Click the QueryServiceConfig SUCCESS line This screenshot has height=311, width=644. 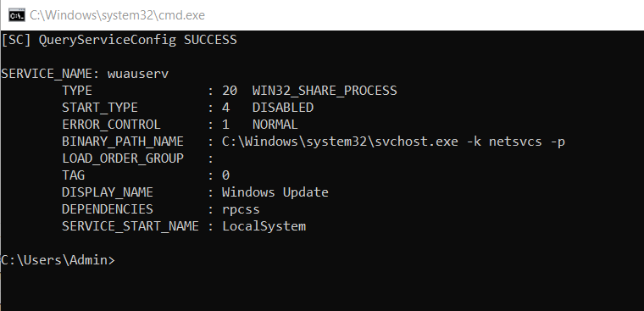tap(119, 40)
